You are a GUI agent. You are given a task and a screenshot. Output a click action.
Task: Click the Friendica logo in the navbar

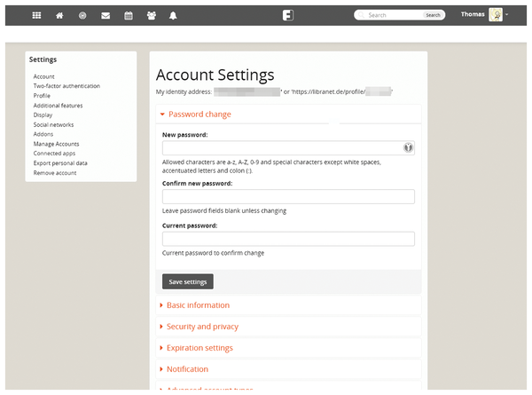tap(288, 15)
